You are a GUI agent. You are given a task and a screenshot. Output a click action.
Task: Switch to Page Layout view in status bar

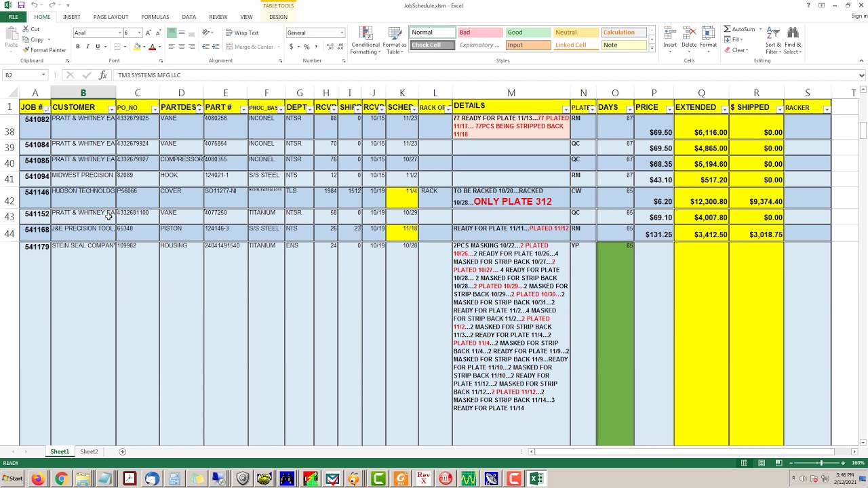(762, 463)
